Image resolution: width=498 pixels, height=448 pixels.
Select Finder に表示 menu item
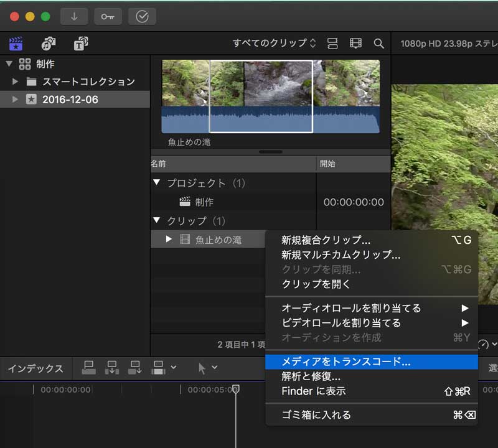click(313, 391)
